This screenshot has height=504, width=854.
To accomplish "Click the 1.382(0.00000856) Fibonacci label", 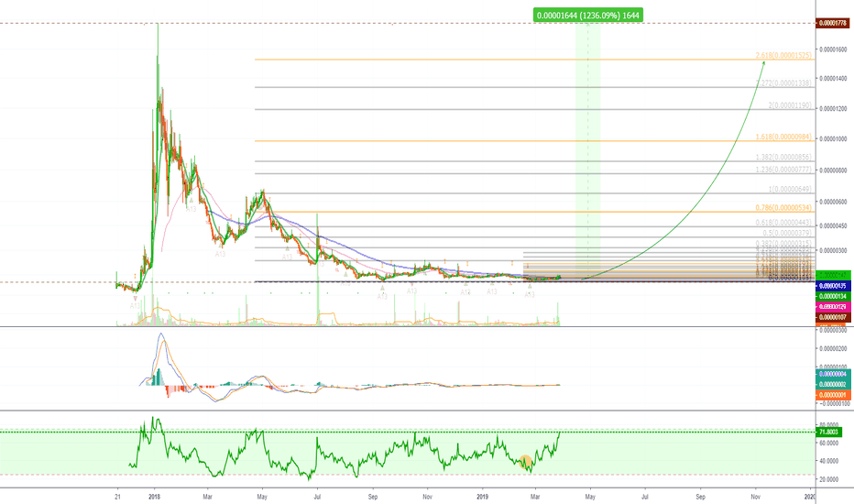I will pos(783,157).
